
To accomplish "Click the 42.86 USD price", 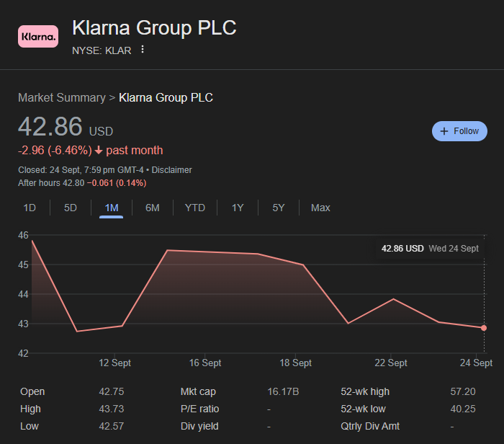I will (x=66, y=126).
